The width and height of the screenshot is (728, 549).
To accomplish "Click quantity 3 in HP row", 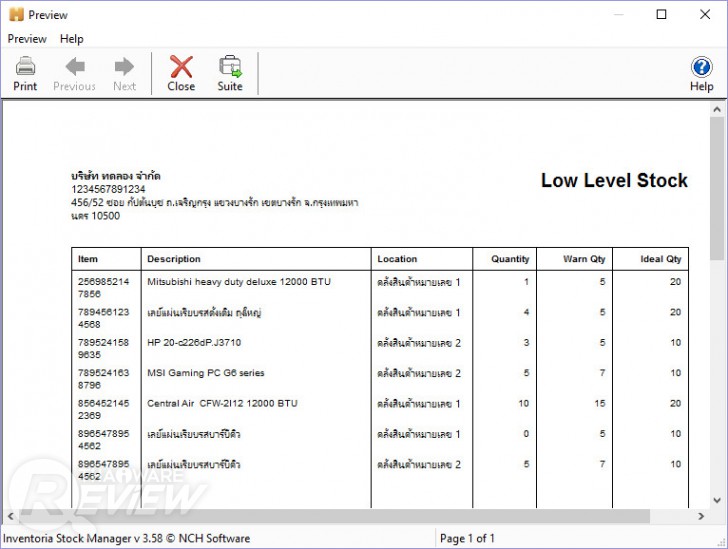I will pyautogui.click(x=526, y=342).
